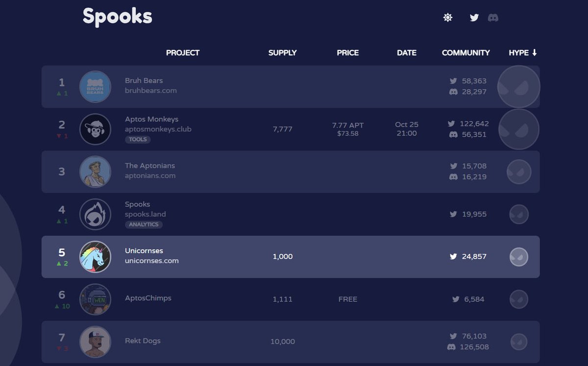
Task: Click the ANALYTICS tag under Spooks
Action: [144, 224]
